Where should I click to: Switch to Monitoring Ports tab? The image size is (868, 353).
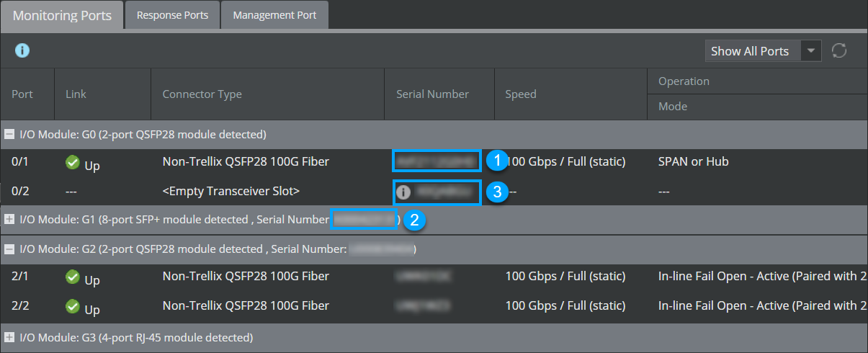click(62, 15)
